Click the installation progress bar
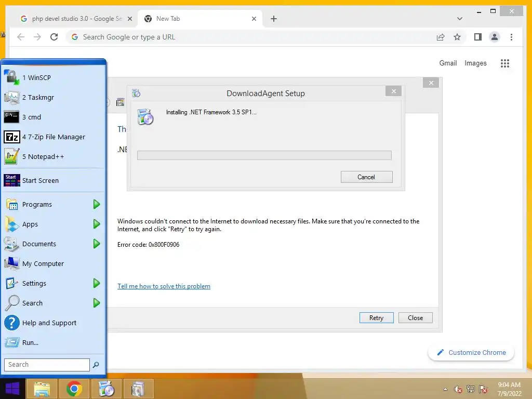Viewport: 532px width, 399px height. [264, 155]
